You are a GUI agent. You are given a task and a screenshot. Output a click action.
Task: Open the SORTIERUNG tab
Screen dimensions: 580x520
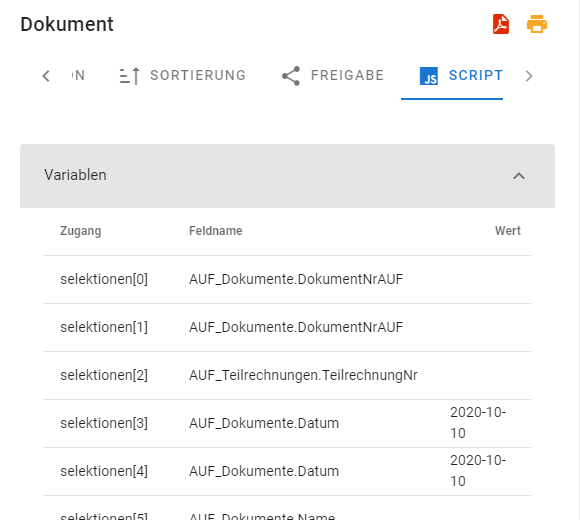click(x=182, y=76)
